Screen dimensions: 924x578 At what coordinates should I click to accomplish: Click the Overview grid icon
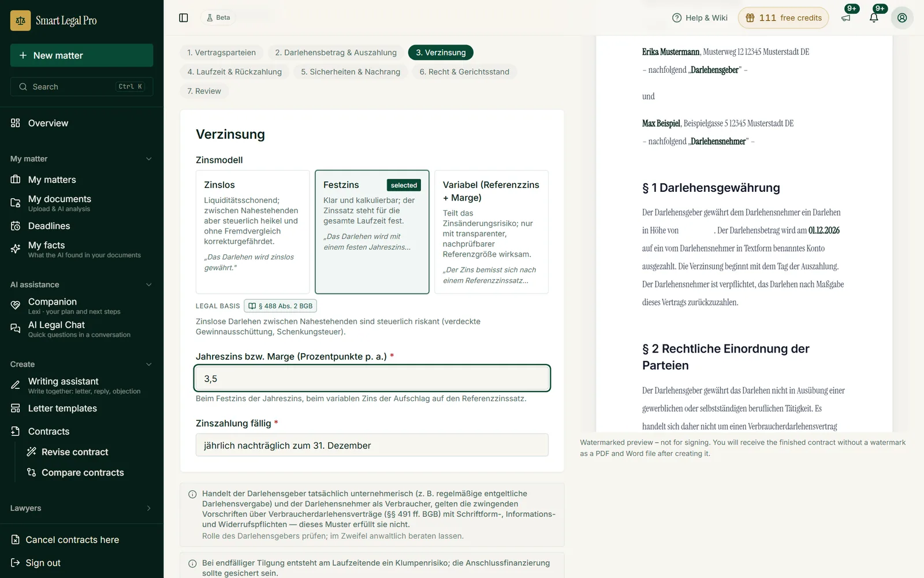click(16, 123)
